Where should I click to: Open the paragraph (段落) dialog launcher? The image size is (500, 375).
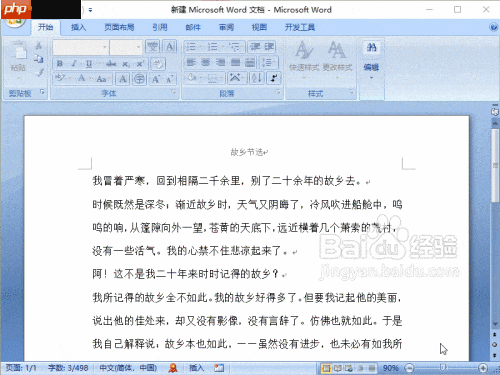pos(278,91)
